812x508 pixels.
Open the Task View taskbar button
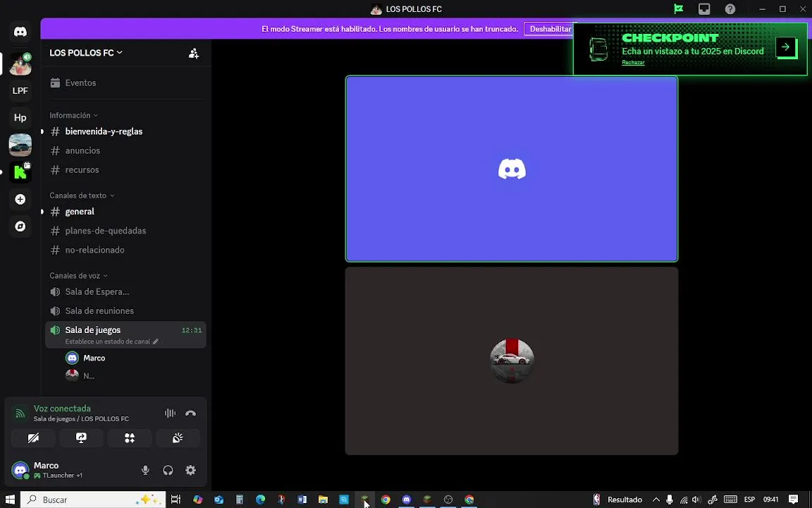click(176, 500)
